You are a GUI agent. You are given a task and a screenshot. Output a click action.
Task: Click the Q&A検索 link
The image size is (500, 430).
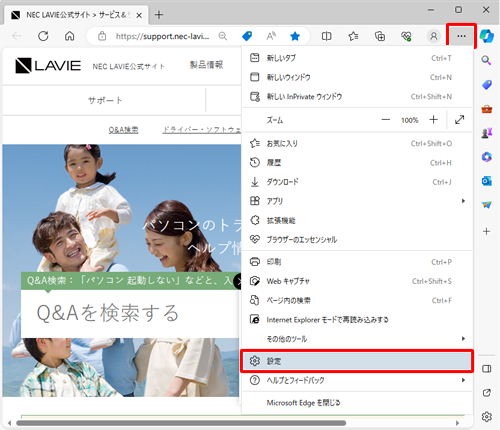pos(123,130)
